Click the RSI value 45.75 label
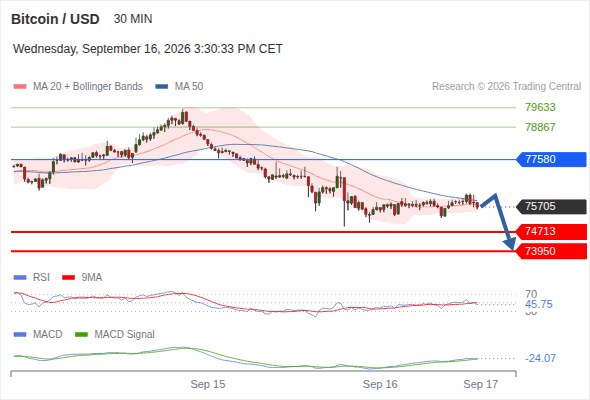This screenshot has width=590, height=400. coord(538,304)
